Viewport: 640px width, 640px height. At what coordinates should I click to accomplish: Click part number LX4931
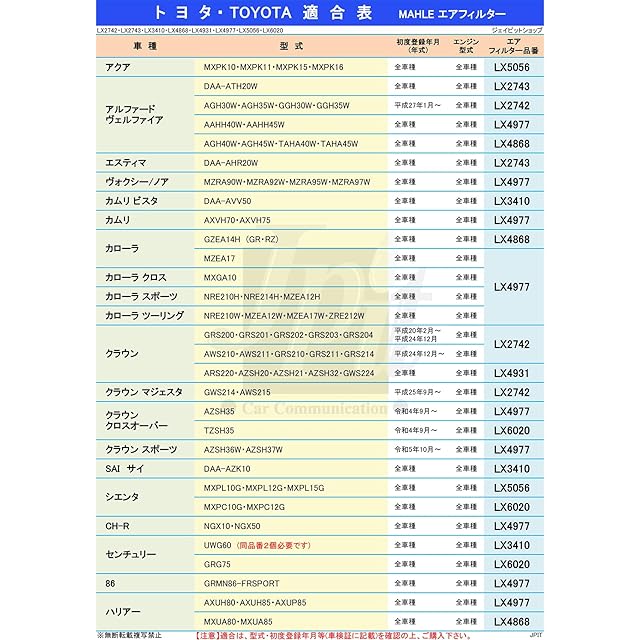pyautogui.click(x=511, y=373)
